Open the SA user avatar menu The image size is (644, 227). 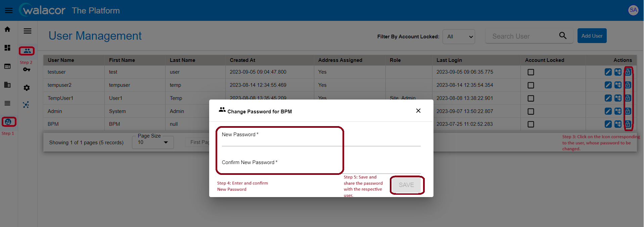633,10
